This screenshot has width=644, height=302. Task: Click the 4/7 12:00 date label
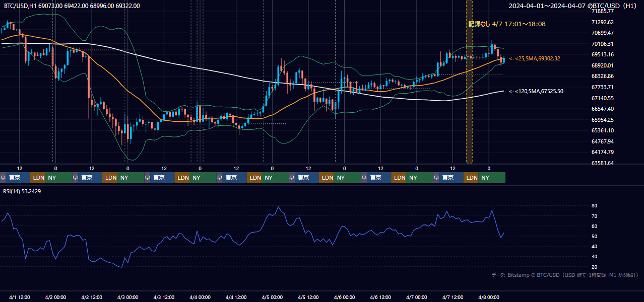click(453, 297)
